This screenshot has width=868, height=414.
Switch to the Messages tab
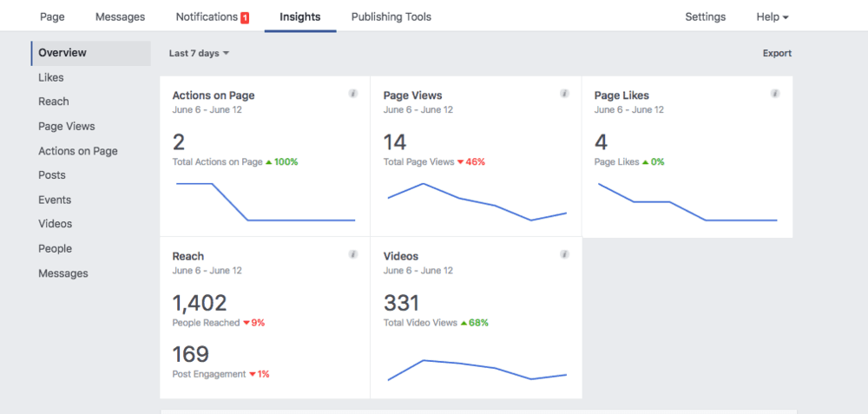[x=120, y=16]
